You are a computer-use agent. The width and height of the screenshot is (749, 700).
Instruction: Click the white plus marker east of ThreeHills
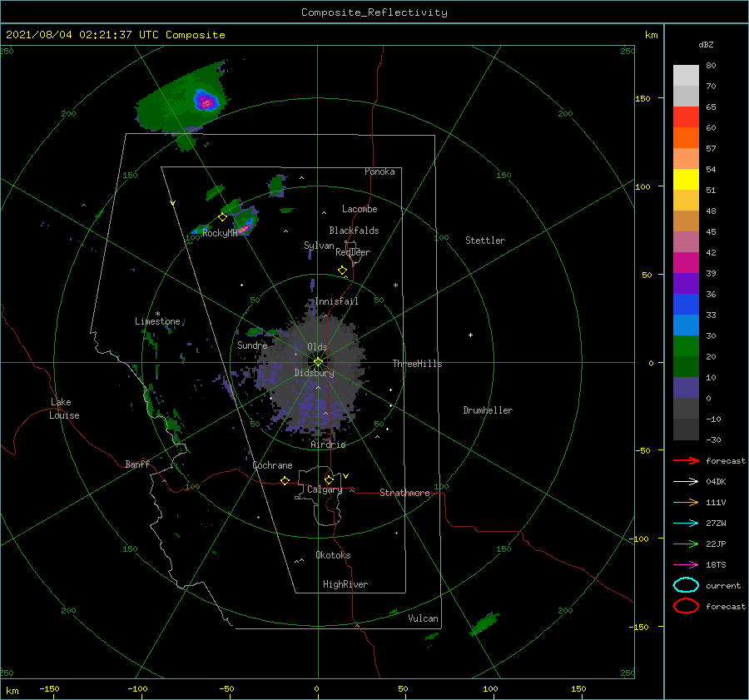pyautogui.click(x=470, y=335)
